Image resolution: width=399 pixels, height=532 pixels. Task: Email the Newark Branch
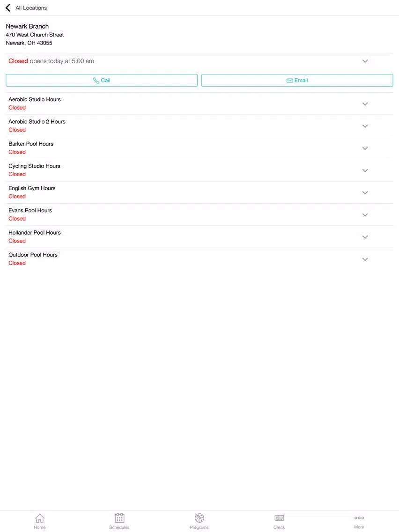tap(297, 81)
